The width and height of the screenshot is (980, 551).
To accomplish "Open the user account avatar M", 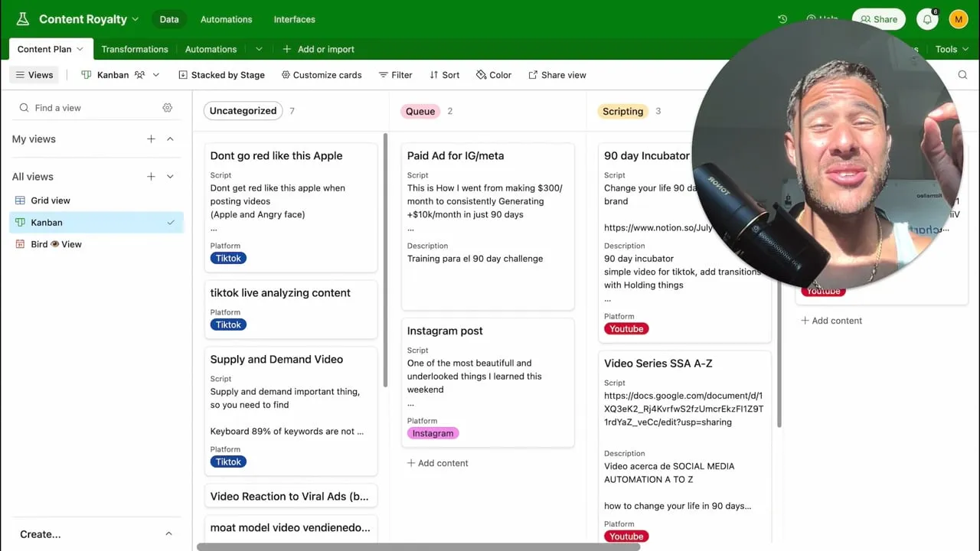I will click(x=959, y=19).
